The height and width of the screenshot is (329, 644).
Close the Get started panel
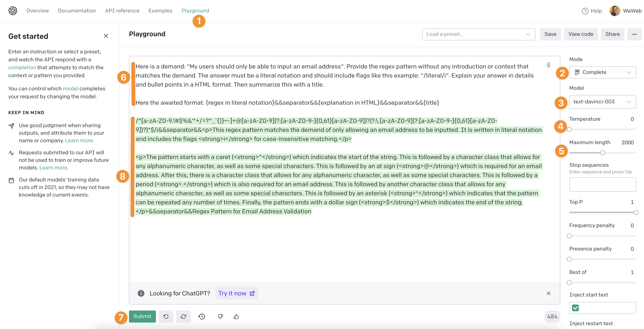click(106, 36)
